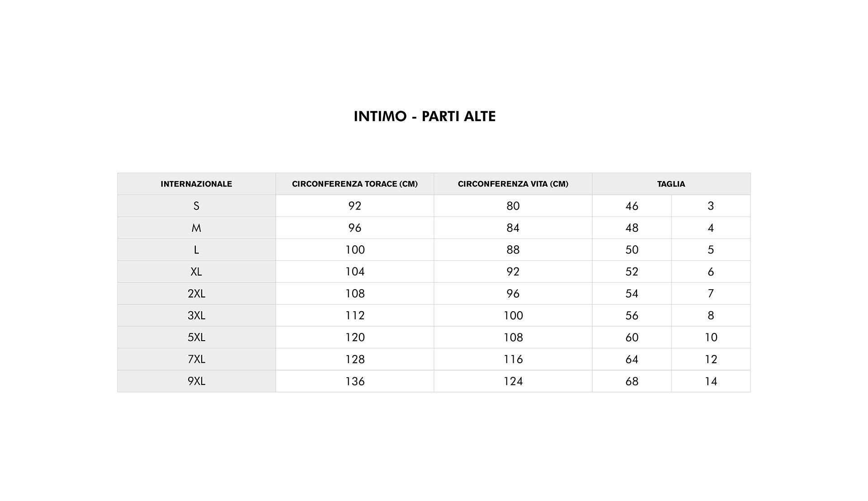Select the 3XL size row label
The width and height of the screenshot is (868, 501).
click(x=196, y=315)
